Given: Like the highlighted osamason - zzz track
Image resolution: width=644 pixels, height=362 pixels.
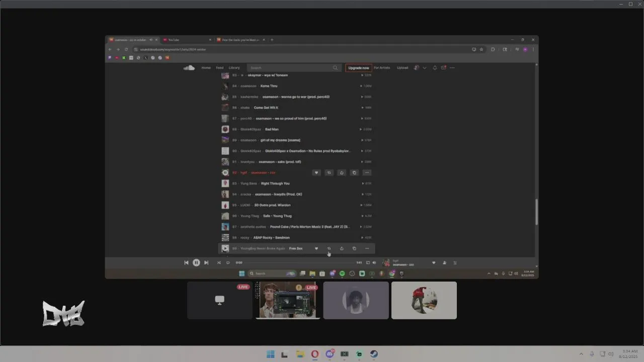Looking at the screenshot, I should 316,172.
